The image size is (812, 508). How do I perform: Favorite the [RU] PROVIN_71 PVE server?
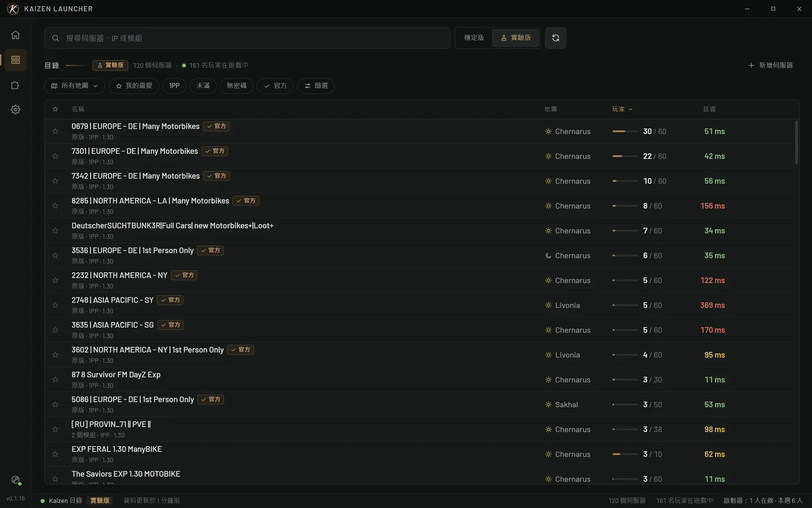[x=55, y=430]
